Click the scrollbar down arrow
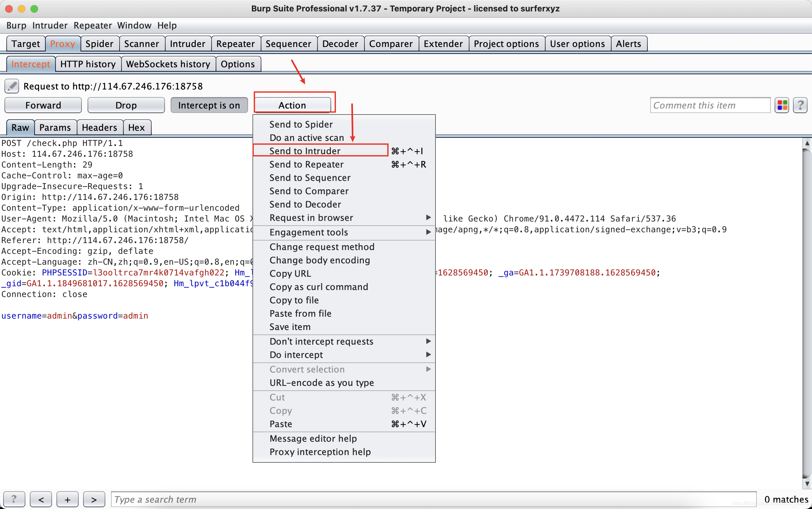The width and height of the screenshot is (812, 509). pos(807,484)
